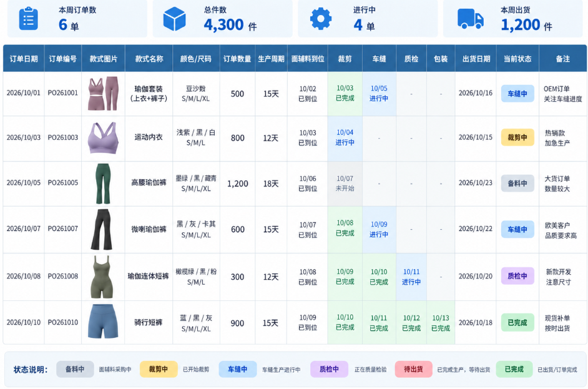Click the 豆沙粉 S/M/L/XL color cell

[196, 94]
